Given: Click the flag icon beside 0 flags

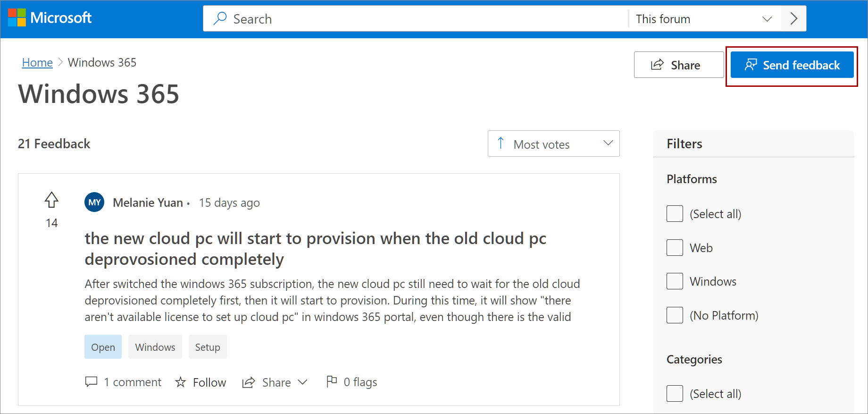Looking at the screenshot, I should 332,381.
